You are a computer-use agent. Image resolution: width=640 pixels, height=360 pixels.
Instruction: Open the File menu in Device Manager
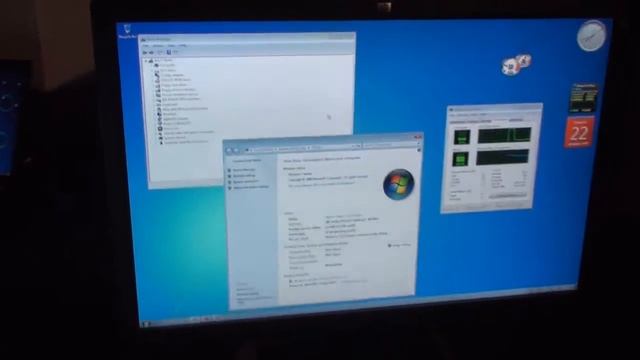tap(146, 46)
